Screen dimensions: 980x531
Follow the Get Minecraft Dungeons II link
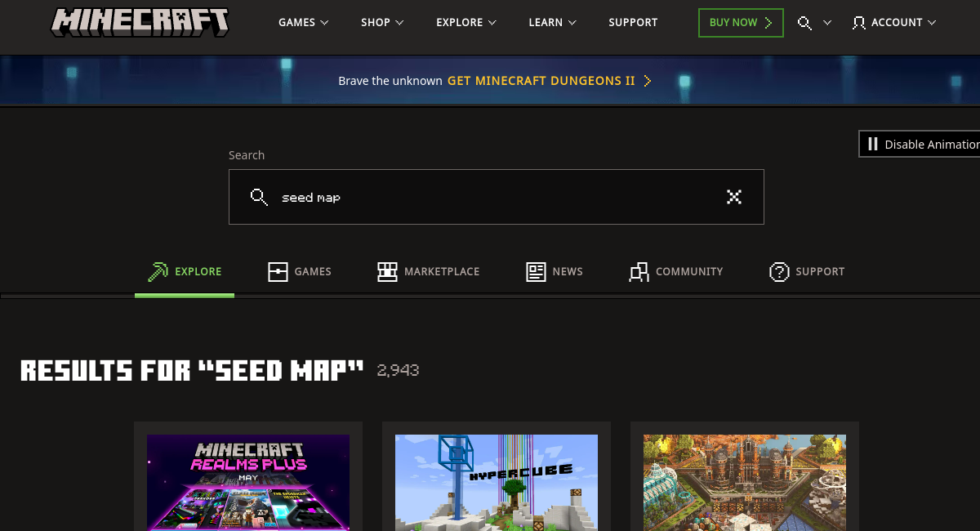point(549,81)
